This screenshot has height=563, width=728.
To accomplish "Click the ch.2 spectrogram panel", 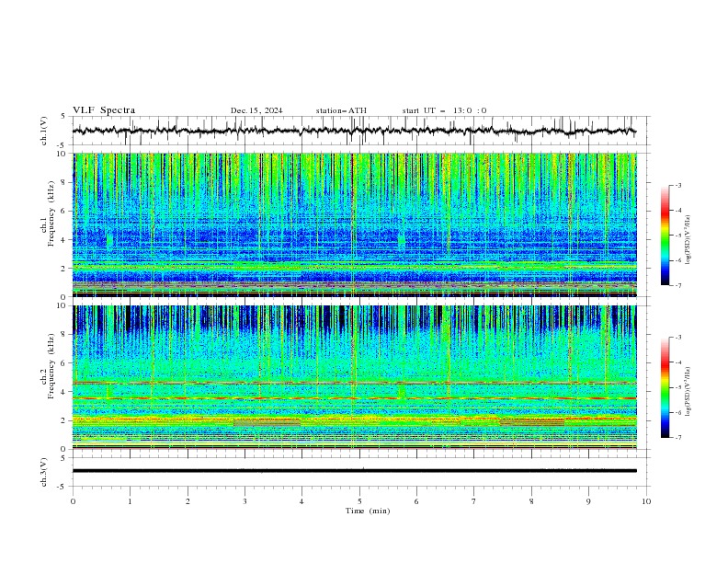I will (x=355, y=377).
